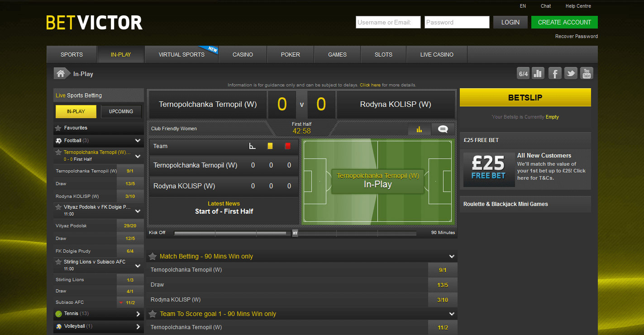Switch to the LIVE CASINO tab
Screen dimensions: 644x335
pyautogui.click(x=437, y=54)
